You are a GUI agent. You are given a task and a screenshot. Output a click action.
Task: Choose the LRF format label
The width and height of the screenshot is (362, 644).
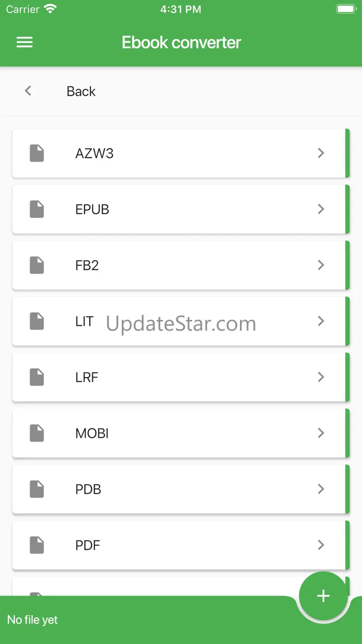click(87, 377)
